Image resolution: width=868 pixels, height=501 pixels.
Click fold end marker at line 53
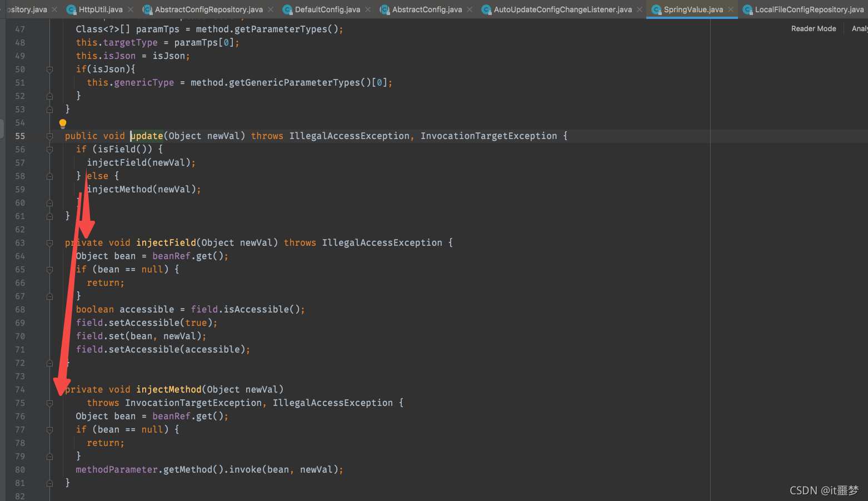tap(49, 110)
